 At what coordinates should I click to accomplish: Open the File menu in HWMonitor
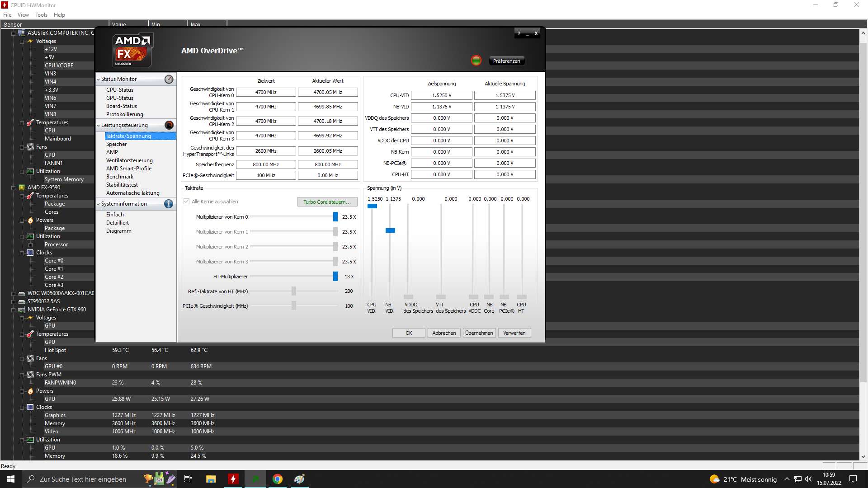tap(7, 15)
